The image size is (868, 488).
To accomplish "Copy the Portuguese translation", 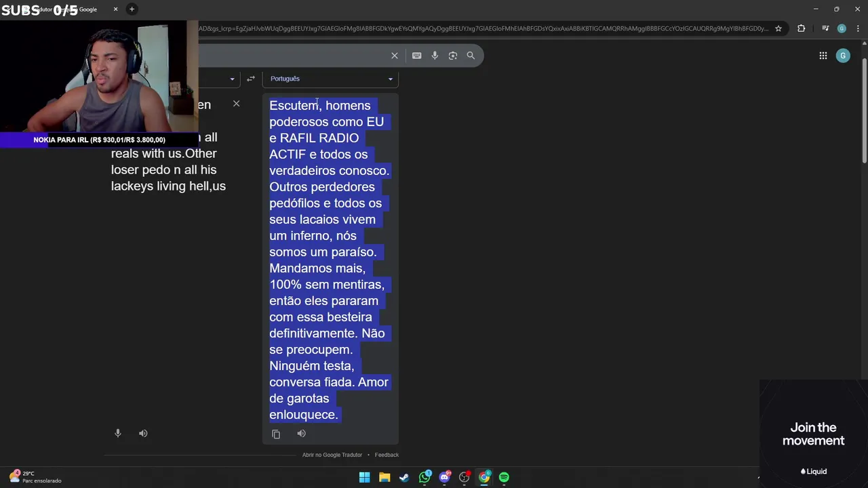I will (276, 434).
